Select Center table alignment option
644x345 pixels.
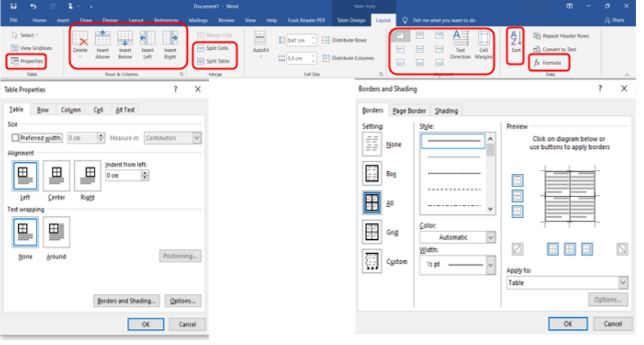pos(57,176)
